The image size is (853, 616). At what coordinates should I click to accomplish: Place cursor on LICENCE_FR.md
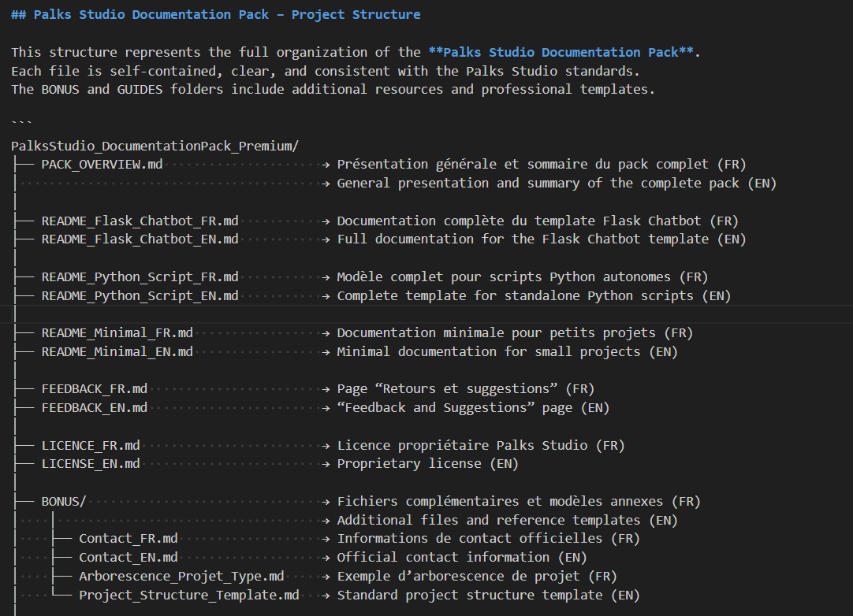(91, 446)
